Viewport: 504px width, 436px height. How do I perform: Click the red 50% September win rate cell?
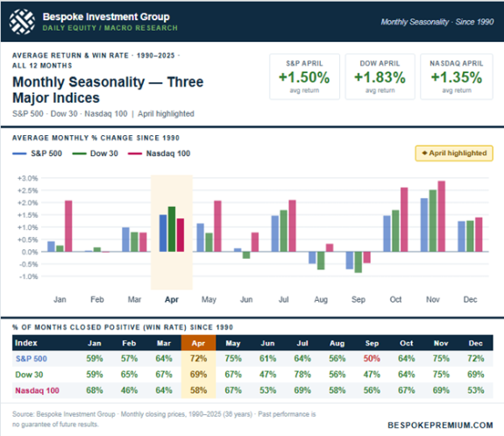click(372, 359)
